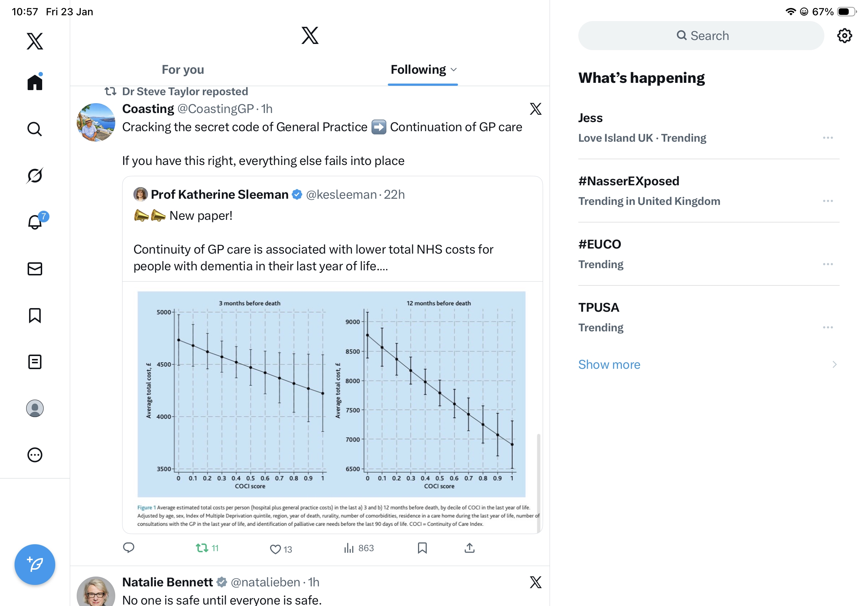Viewport: 868px width, 606px height.
Task: Open search settings gear icon
Action: pyautogui.click(x=844, y=36)
